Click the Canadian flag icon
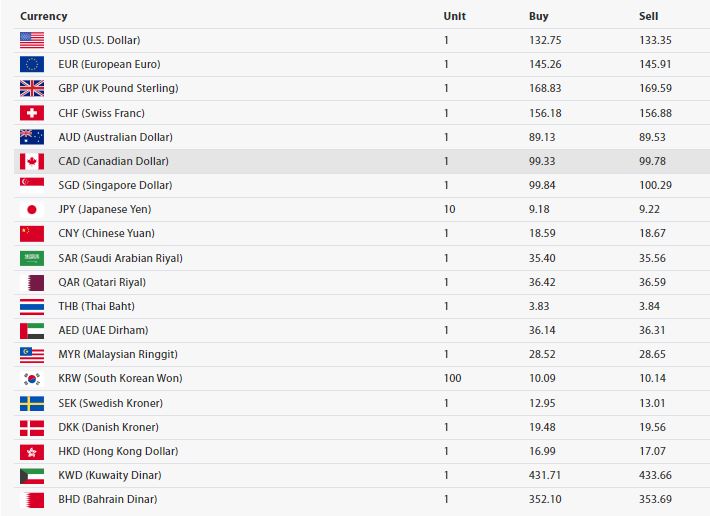The height and width of the screenshot is (516, 710). (x=32, y=161)
